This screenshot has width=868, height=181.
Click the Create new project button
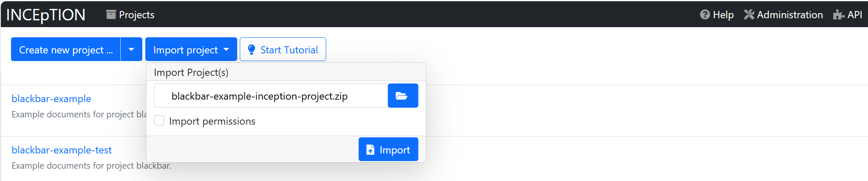point(66,49)
